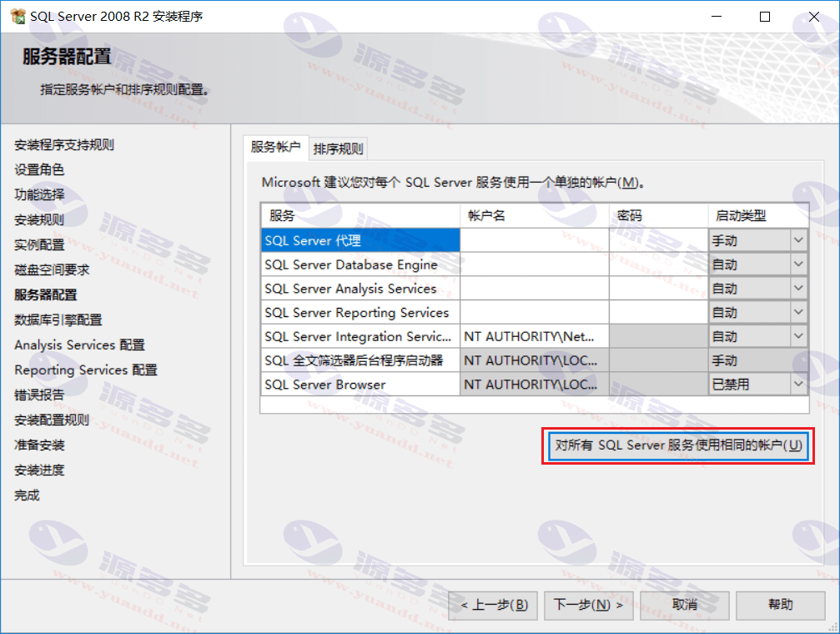Click 准备安装 step in sidebar
Viewport: 840px width, 634px height.
click(39, 445)
